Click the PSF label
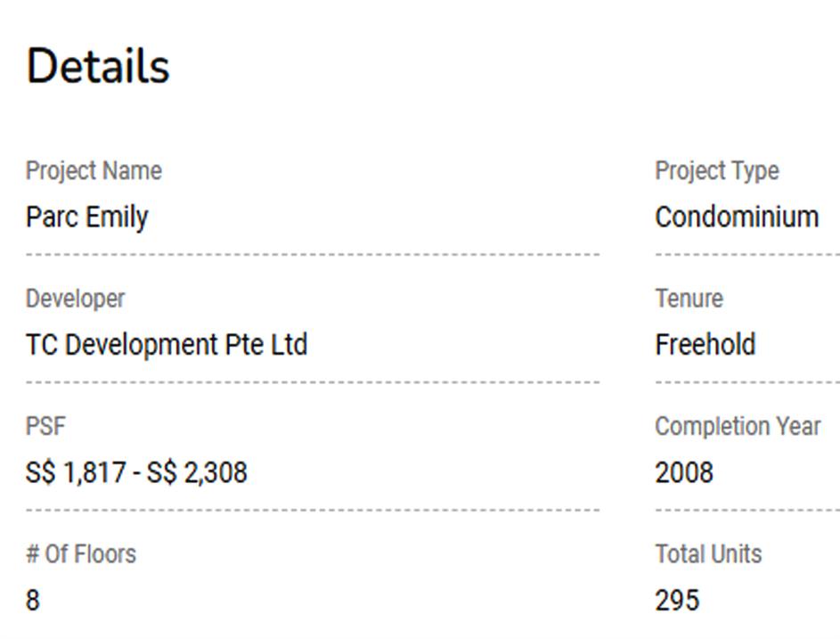 [45, 426]
